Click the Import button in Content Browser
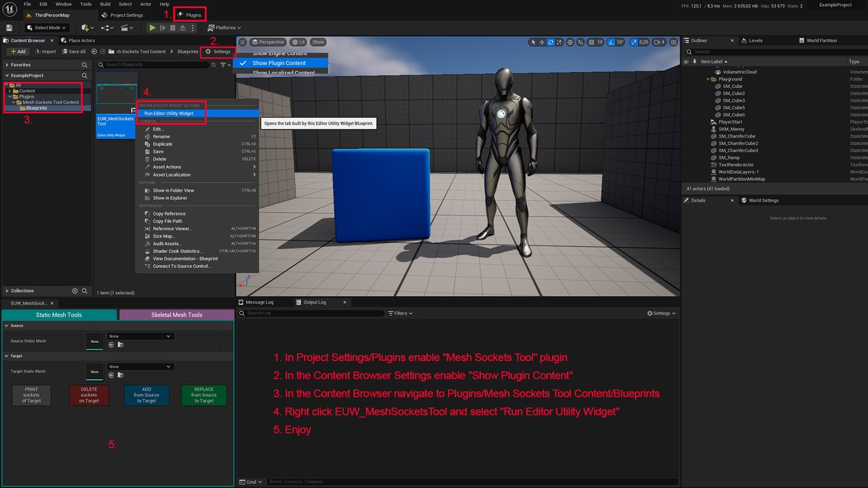The height and width of the screenshot is (488, 868). 45,52
